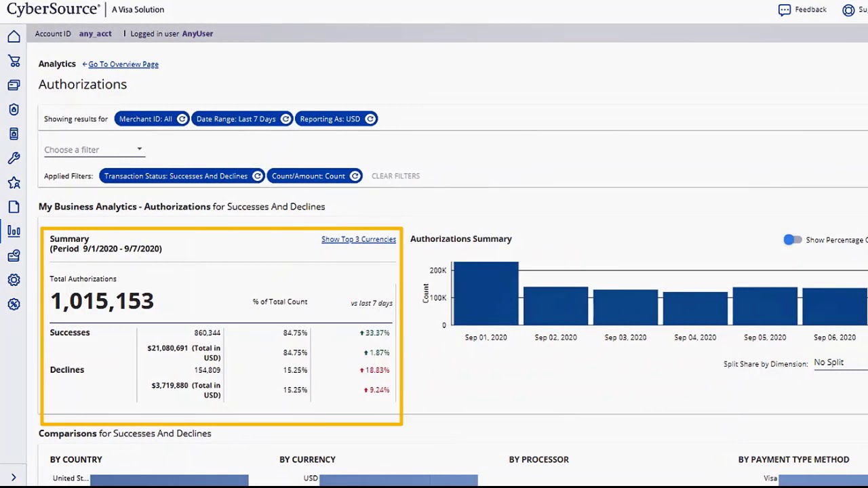The width and height of the screenshot is (868, 488).
Task: Click the Sep 06, 2020 chart bar
Action: (x=835, y=307)
